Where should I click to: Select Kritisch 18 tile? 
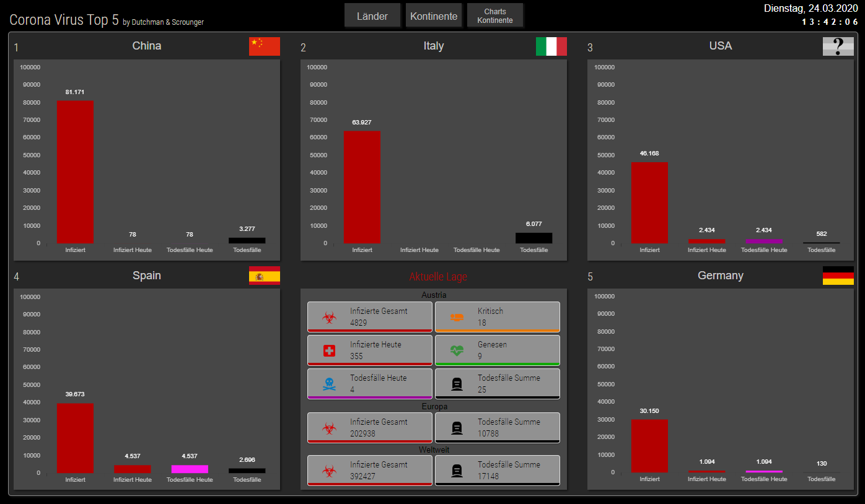[x=498, y=317]
